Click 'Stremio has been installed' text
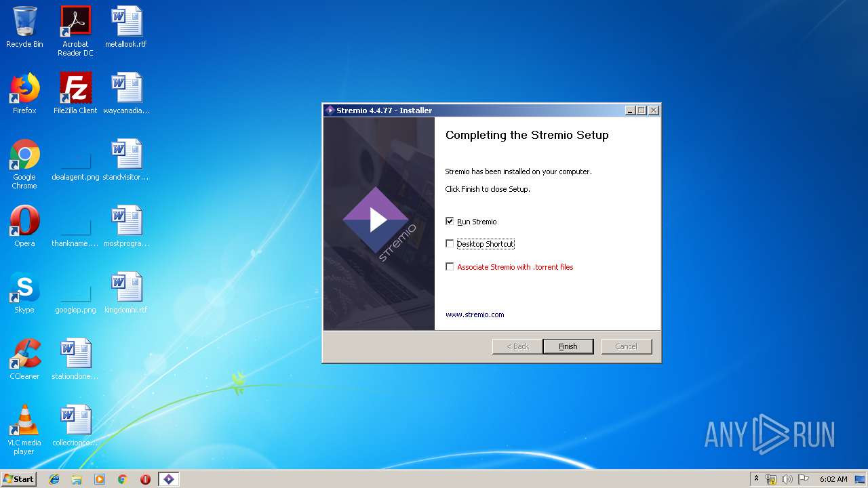 click(518, 171)
